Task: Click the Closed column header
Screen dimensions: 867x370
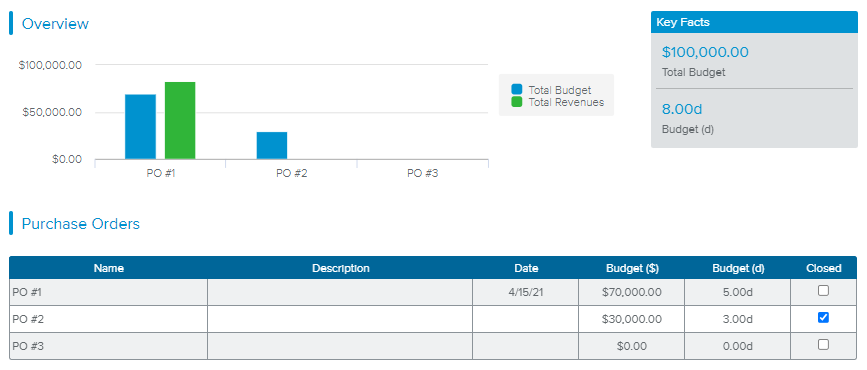Action: [x=824, y=268]
